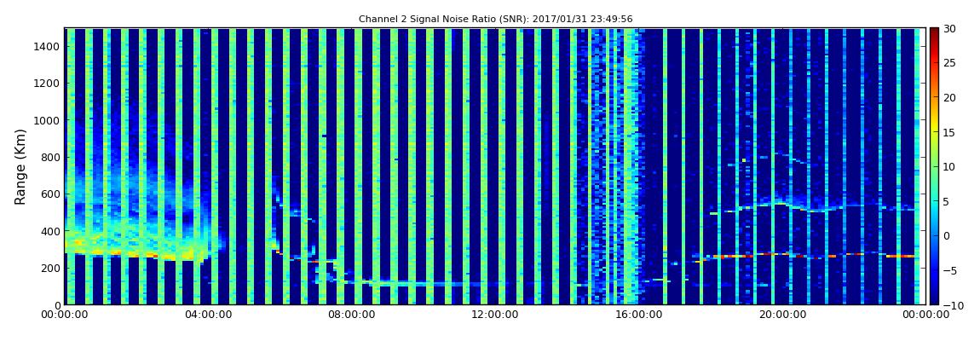Click the colorbar label 15
Screen dimensions: 980x347
point(950,132)
